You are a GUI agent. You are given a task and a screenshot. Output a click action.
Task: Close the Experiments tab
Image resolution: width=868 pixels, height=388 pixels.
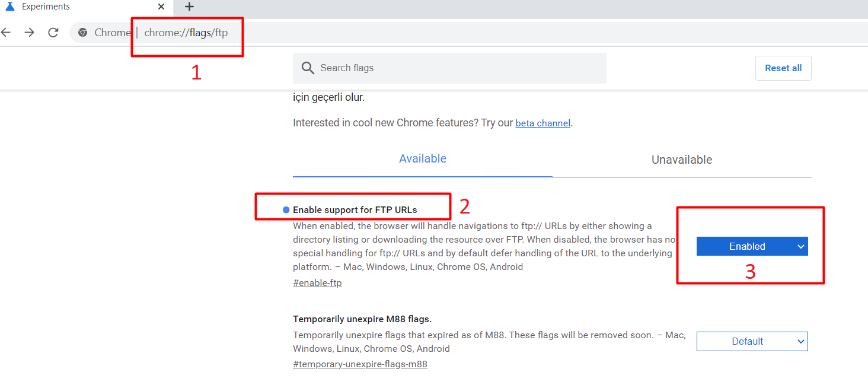pyautogui.click(x=161, y=7)
